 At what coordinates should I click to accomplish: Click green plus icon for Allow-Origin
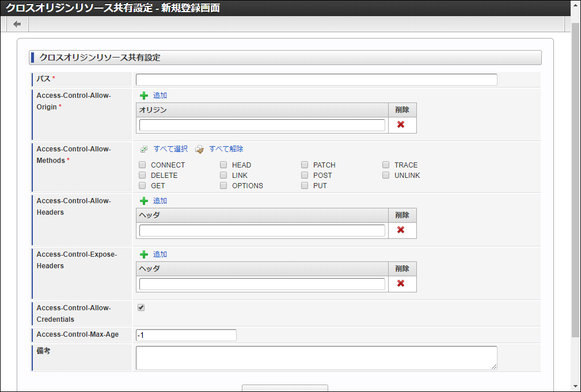pos(144,96)
